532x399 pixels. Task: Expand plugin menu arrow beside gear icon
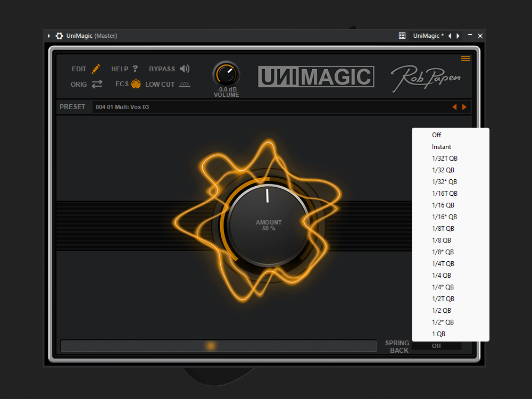(49, 36)
